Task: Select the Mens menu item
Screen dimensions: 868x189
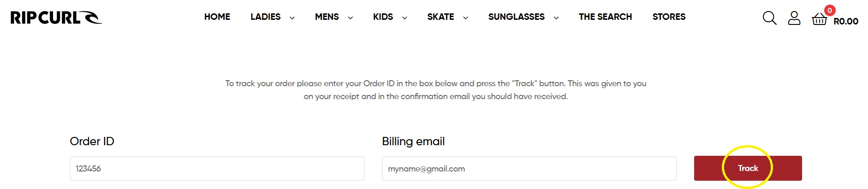Action: [327, 17]
